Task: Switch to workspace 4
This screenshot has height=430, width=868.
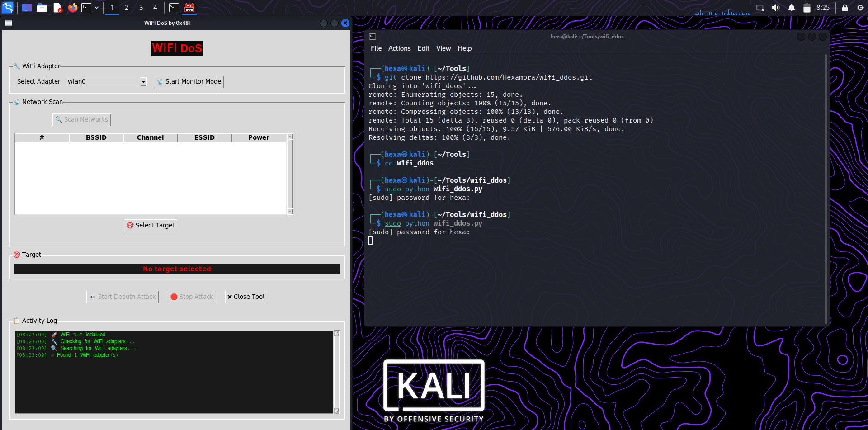Action: point(155,8)
